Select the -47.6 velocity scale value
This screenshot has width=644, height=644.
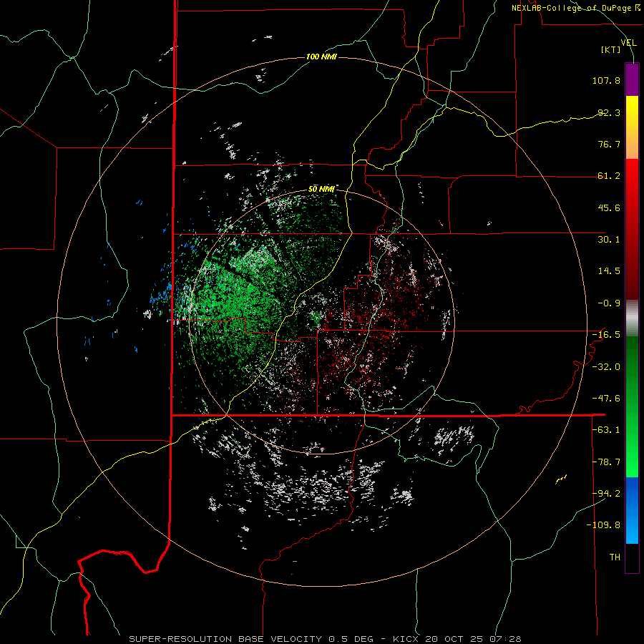click(606, 399)
